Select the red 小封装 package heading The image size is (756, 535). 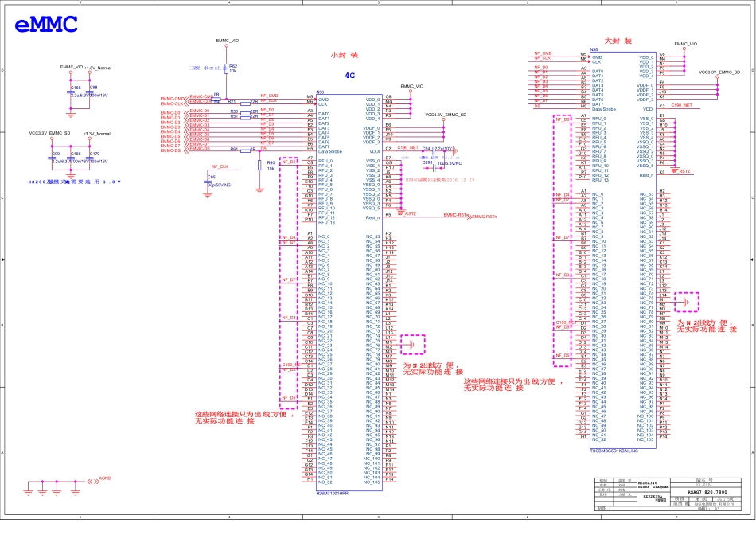coord(344,55)
